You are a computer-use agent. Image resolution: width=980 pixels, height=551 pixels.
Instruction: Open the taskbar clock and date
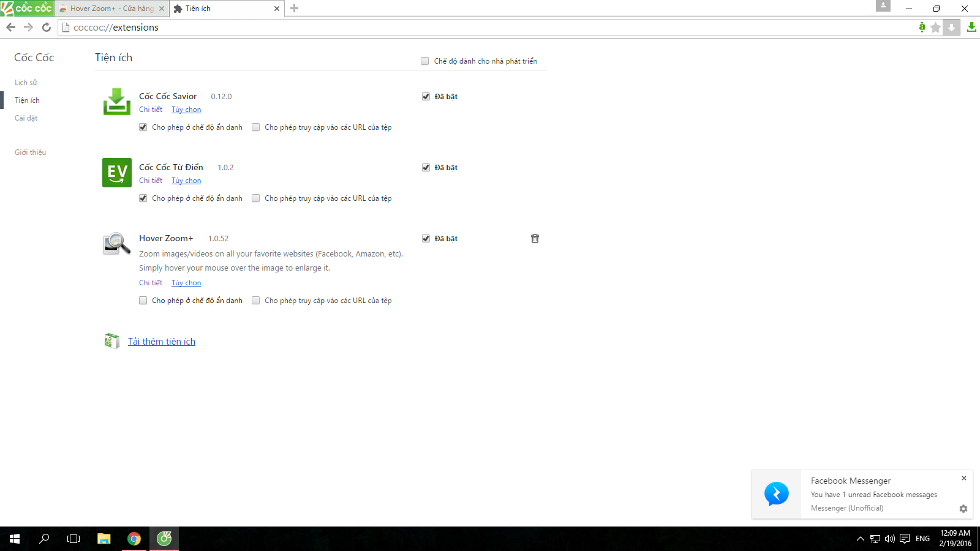coord(955,539)
